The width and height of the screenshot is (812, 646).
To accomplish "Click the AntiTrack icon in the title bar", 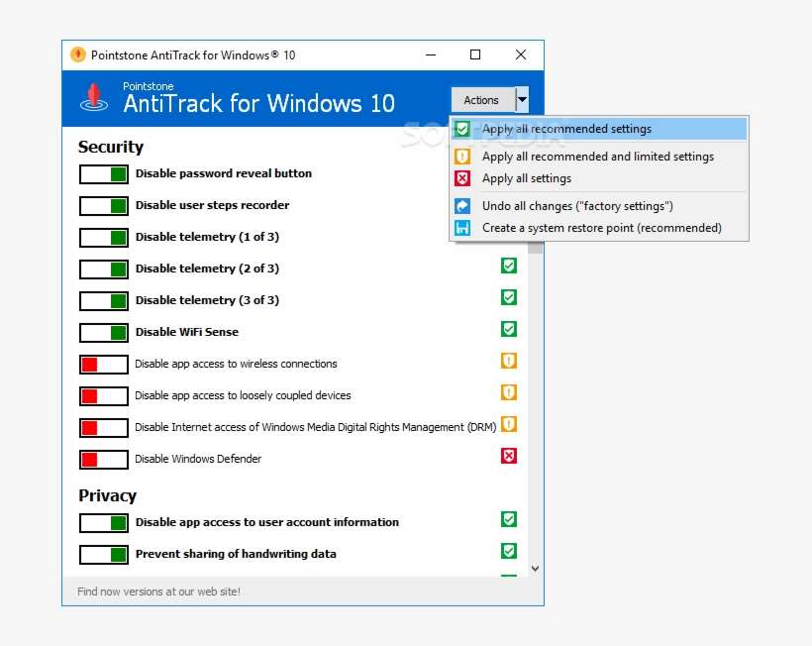I will click(x=77, y=55).
